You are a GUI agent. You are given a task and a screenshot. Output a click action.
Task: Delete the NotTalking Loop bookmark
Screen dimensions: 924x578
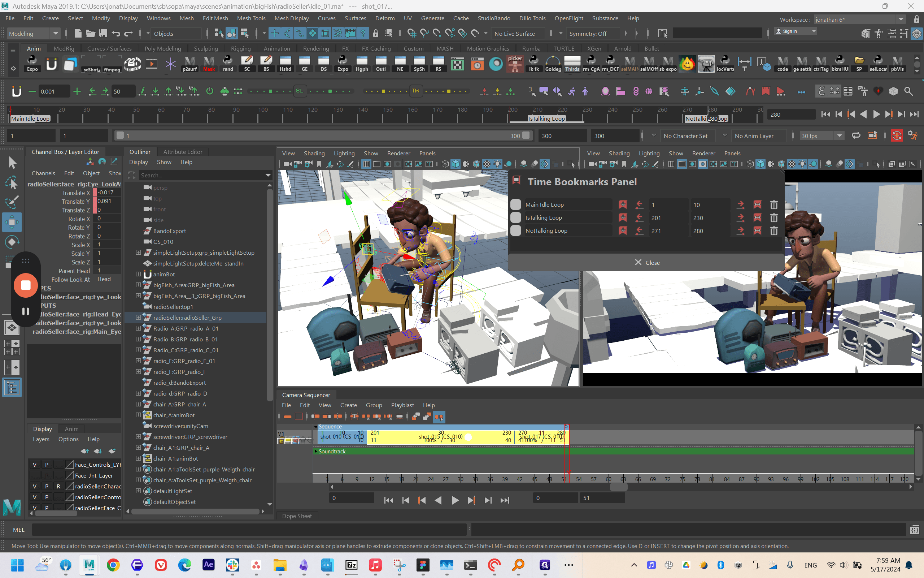tap(773, 231)
